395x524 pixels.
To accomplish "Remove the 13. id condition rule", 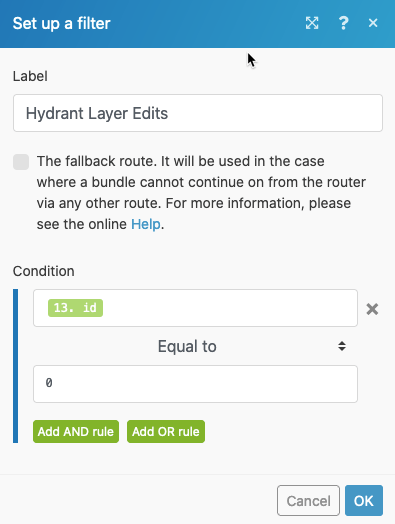I will pos(372,309).
